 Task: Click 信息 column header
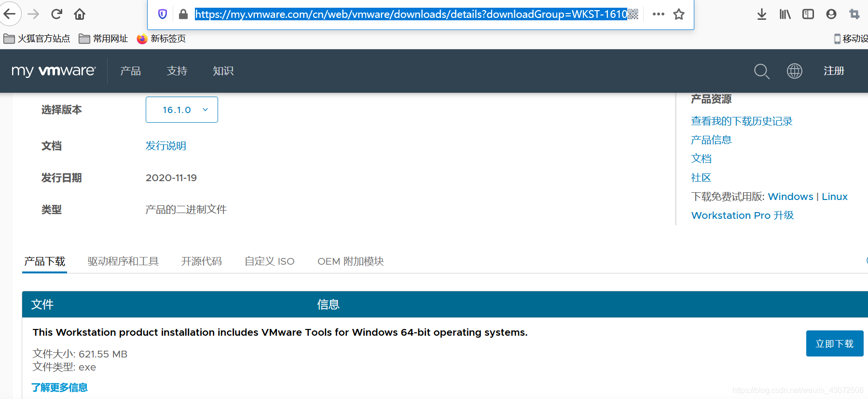(328, 304)
